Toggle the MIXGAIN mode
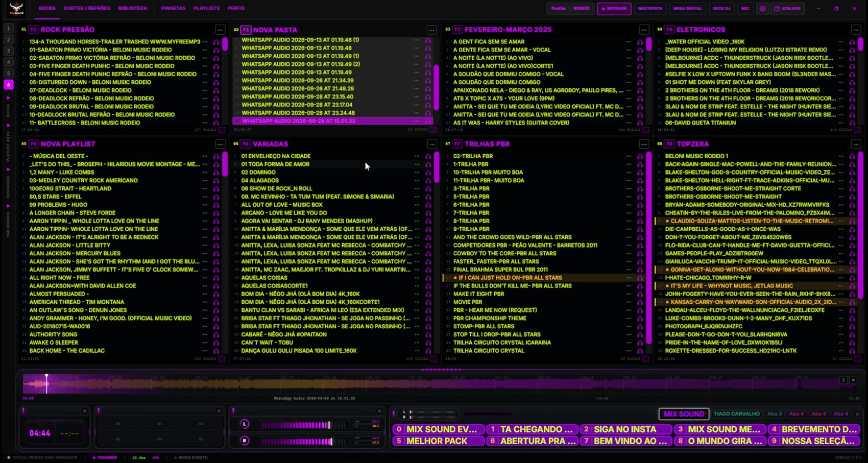Screen dimensions: 868x463 click(614, 9)
